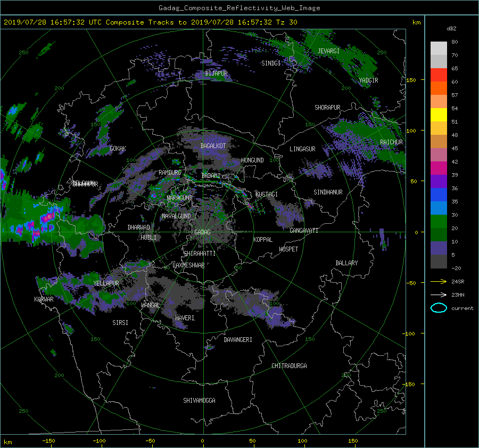Click the SHIRAHATTI city label
This screenshot has height=448, width=479.
coord(200,254)
